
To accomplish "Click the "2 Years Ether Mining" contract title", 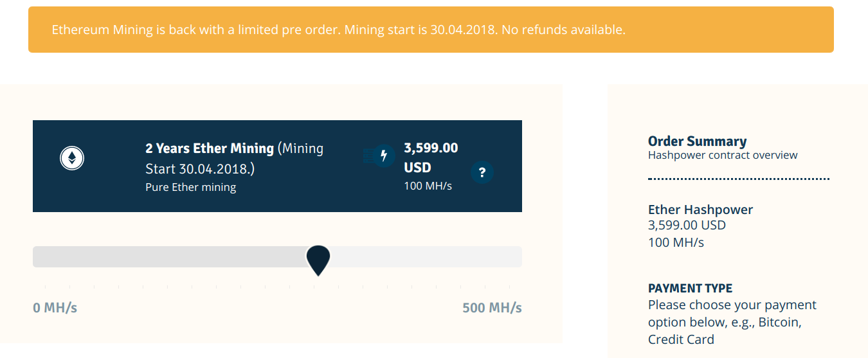I will tap(210, 148).
